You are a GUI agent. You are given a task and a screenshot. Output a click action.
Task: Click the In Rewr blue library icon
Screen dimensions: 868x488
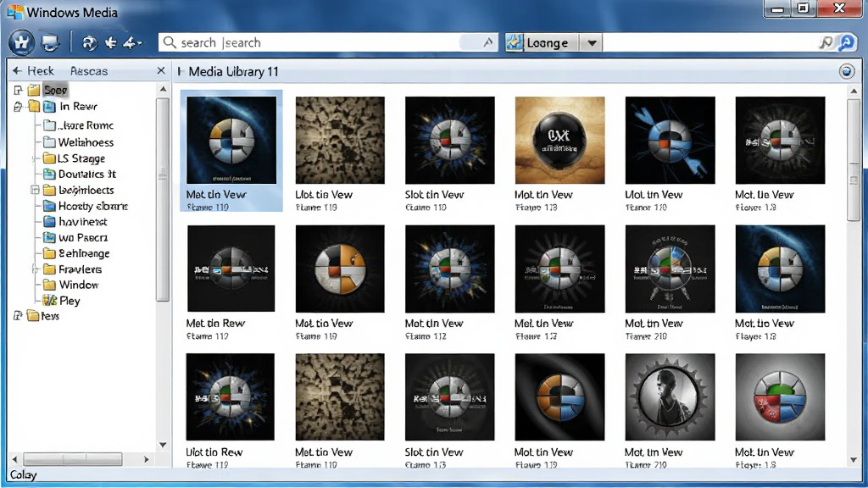(x=50, y=106)
